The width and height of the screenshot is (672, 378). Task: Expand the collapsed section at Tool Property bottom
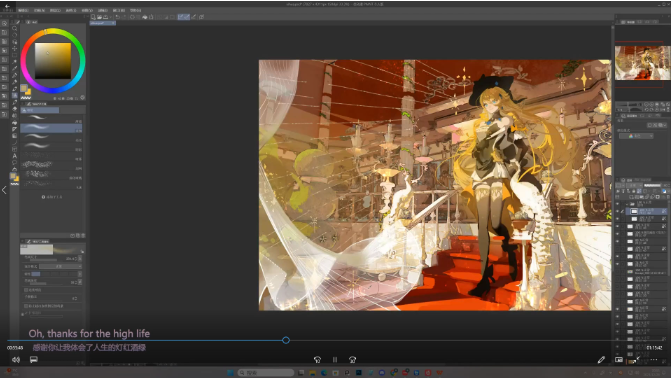point(22,314)
